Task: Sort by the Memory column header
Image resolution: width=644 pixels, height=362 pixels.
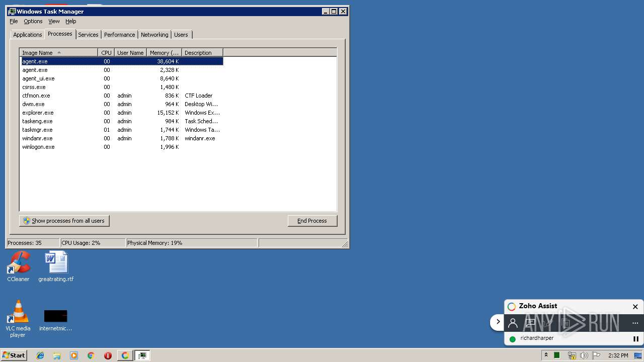Action: coord(164,53)
